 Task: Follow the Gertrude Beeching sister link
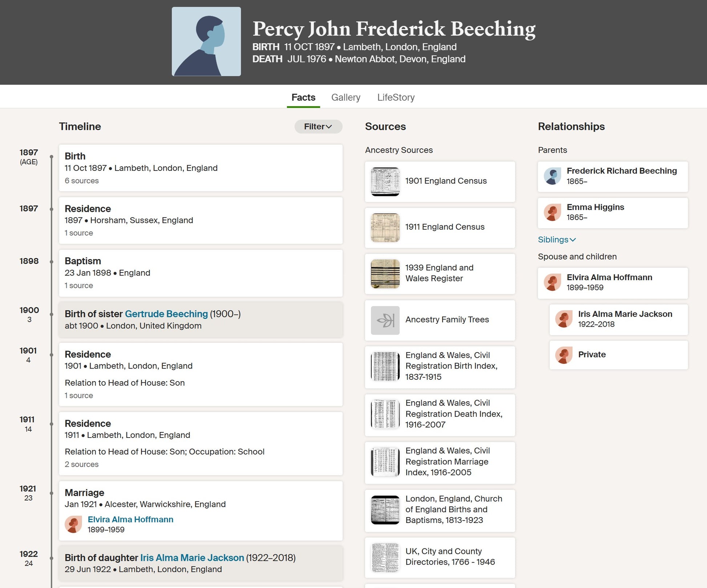click(x=166, y=314)
